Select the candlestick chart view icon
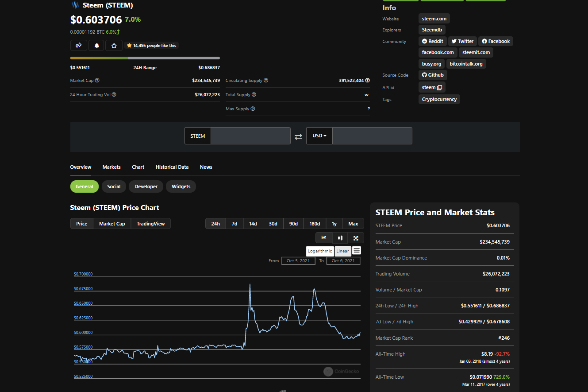The image size is (588, 392). point(340,238)
